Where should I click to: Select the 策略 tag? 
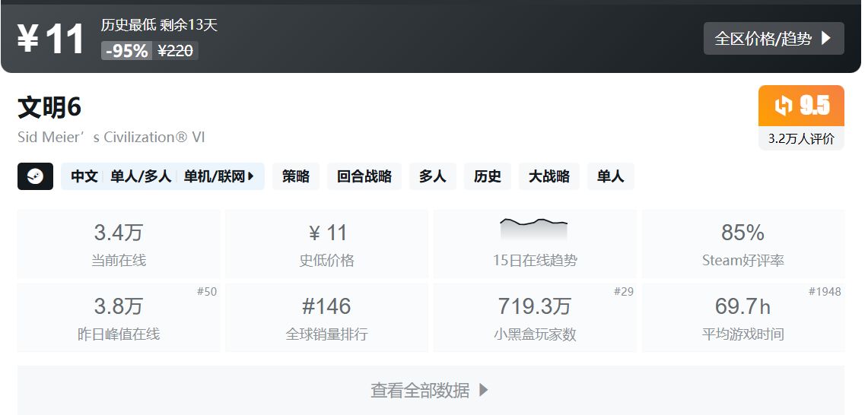pyautogui.click(x=296, y=176)
